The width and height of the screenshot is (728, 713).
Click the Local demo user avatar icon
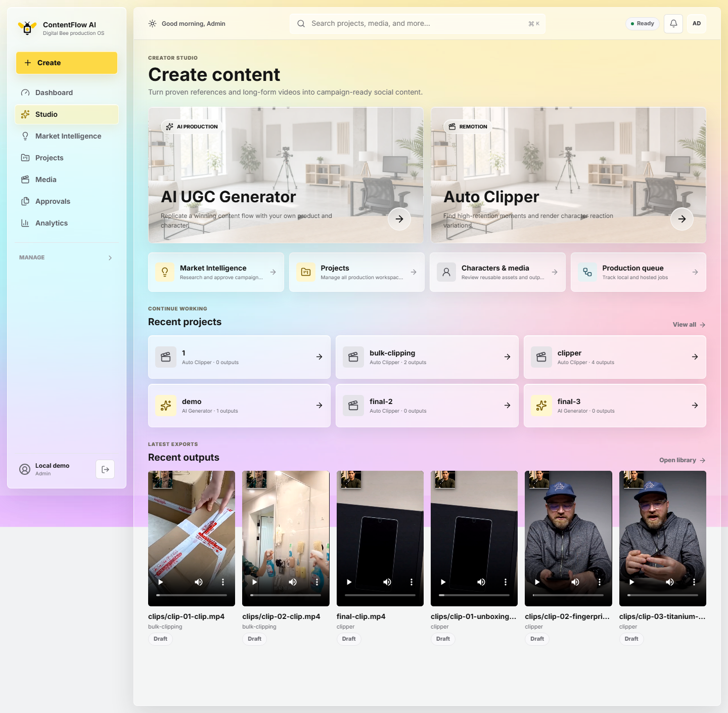pos(25,469)
